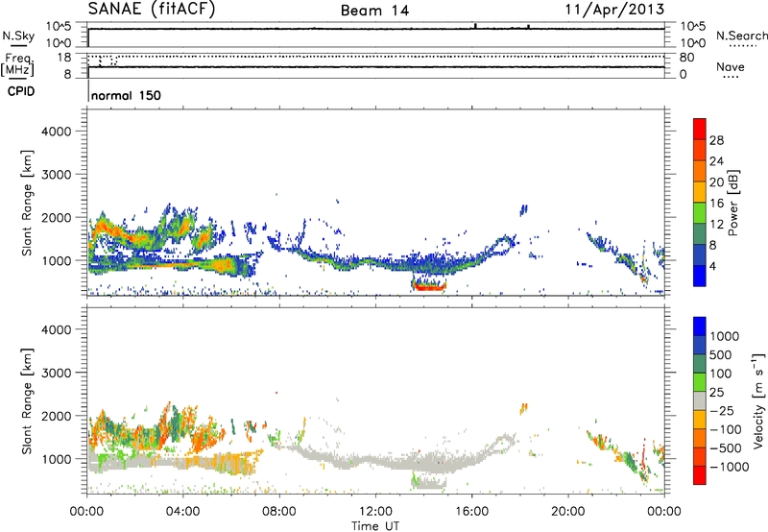Screen dimensions: 768x532
Task: Click the isolated echo near 18:00 in power panel
Action: [x=523, y=209]
